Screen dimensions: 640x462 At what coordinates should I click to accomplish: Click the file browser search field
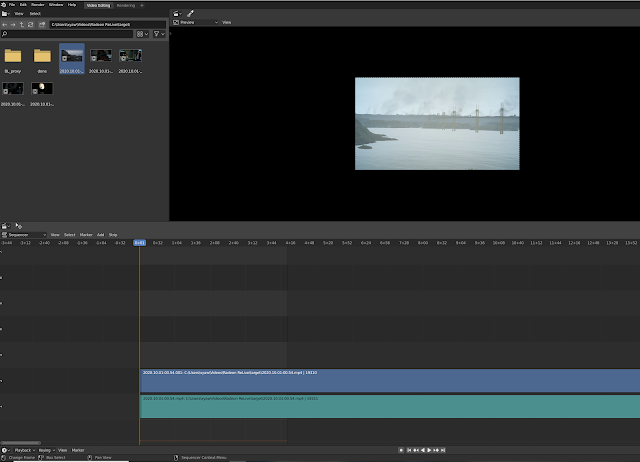coord(67,34)
